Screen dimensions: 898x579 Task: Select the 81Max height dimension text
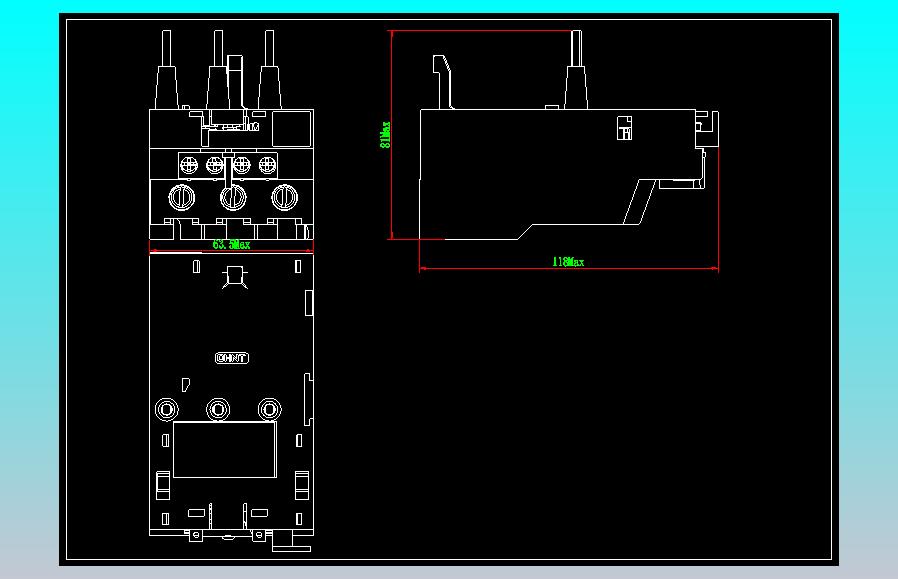click(x=386, y=135)
